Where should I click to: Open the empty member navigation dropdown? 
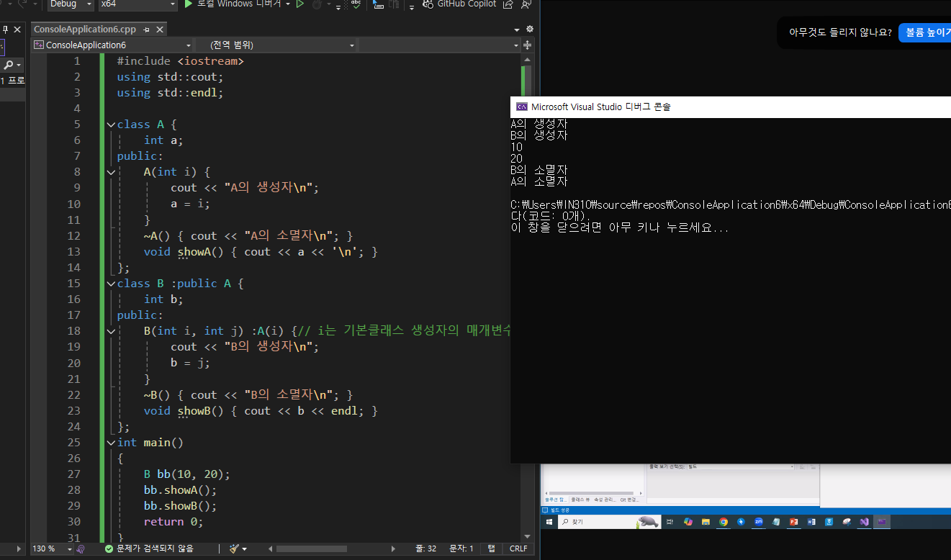439,45
